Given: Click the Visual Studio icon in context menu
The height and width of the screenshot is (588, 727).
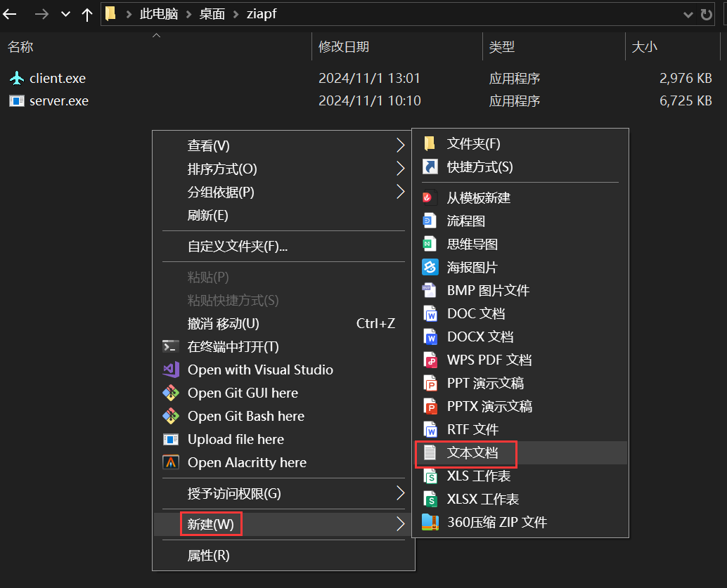Looking at the screenshot, I should [x=171, y=370].
